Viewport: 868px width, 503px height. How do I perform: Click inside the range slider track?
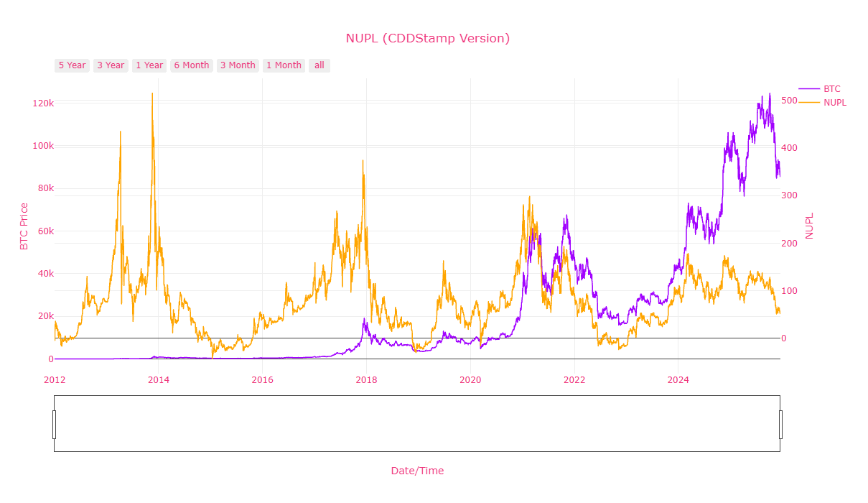click(416, 424)
